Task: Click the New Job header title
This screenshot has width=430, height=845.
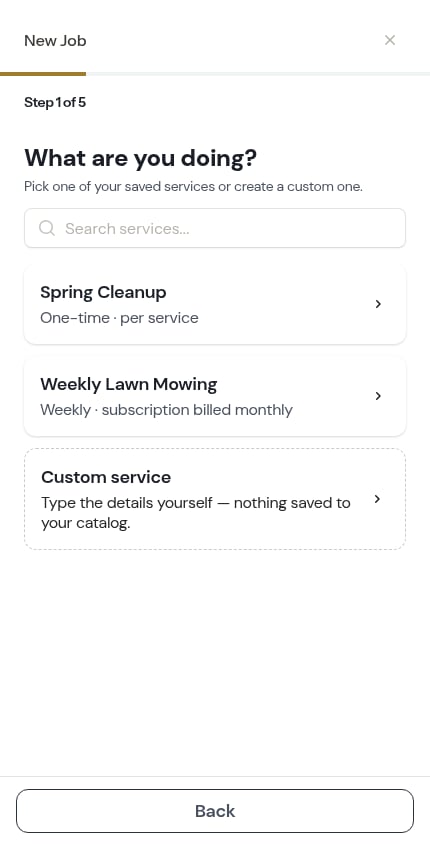Action: point(55,41)
